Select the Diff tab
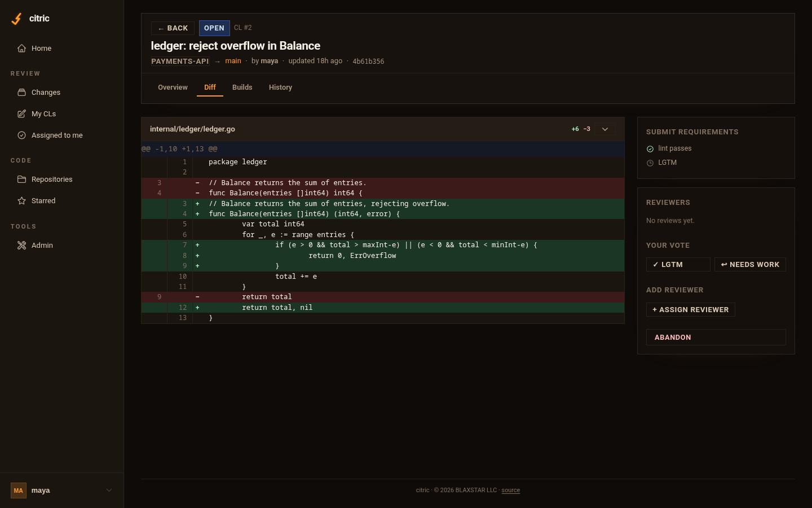 tap(210, 87)
